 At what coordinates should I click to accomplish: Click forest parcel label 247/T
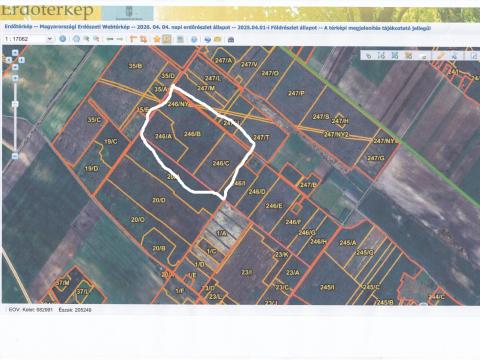click(261, 137)
